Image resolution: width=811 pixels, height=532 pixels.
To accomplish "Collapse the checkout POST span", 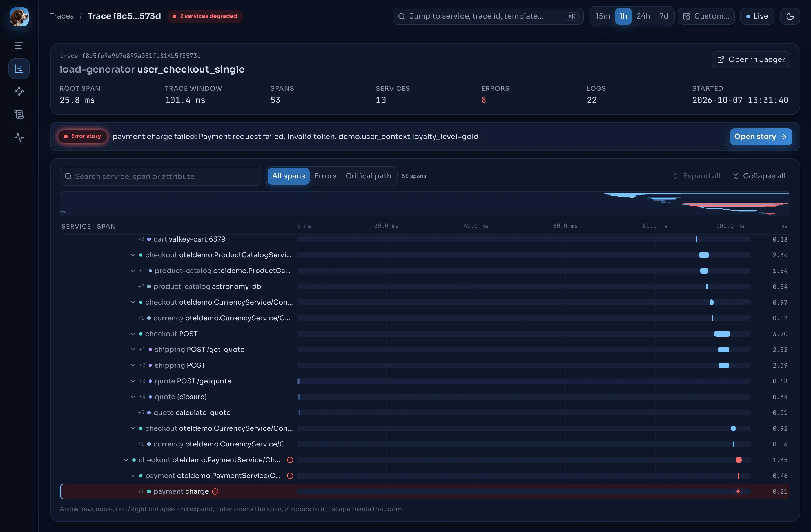I will tap(133, 334).
